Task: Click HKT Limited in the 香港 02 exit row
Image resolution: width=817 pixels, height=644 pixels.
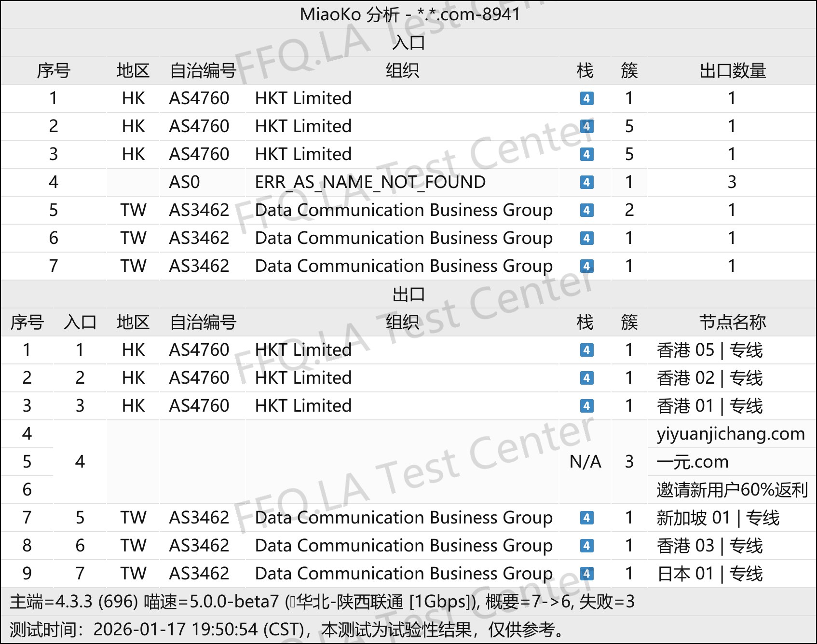Action: pyautogui.click(x=303, y=378)
